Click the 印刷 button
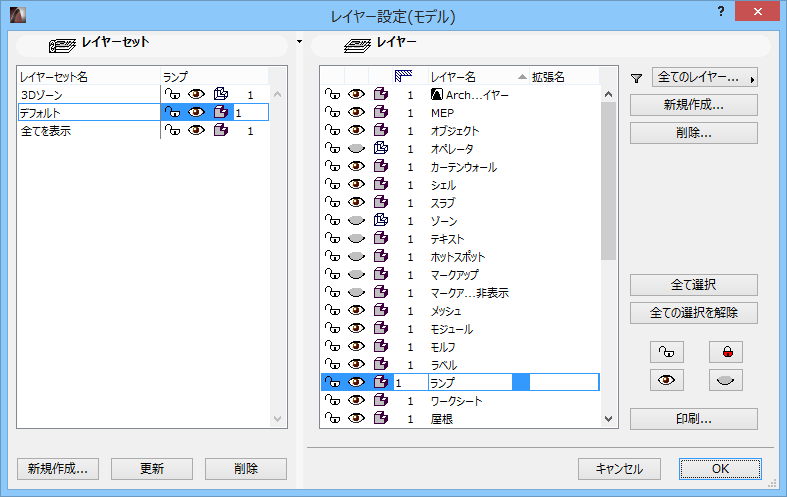Image resolution: width=787 pixels, height=497 pixels. click(694, 419)
